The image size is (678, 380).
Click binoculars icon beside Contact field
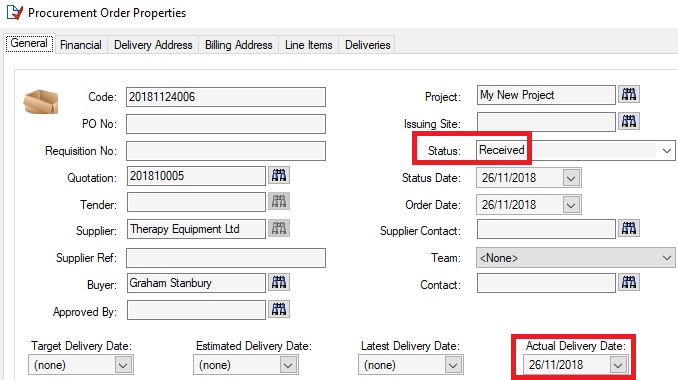pyautogui.click(x=629, y=283)
